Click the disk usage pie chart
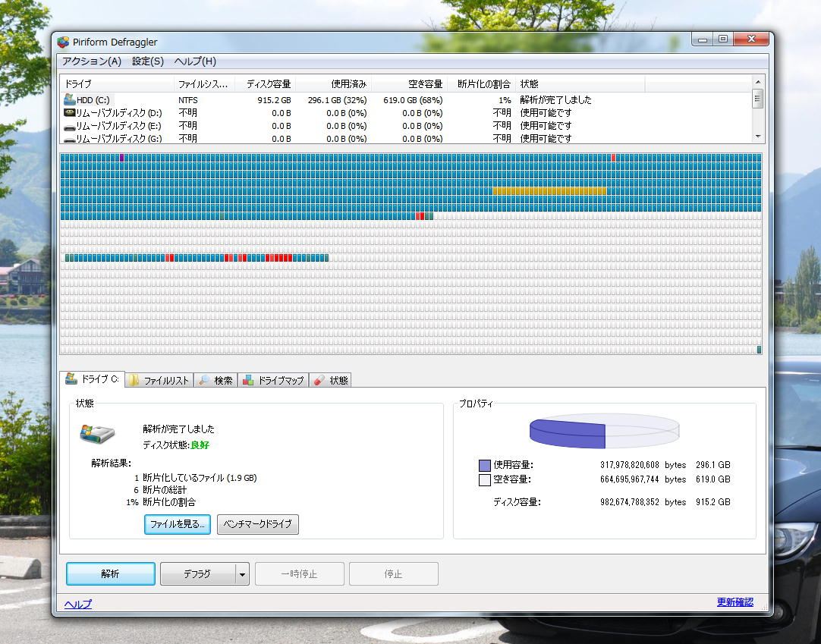The image size is (821, 644). coord(604,431)
